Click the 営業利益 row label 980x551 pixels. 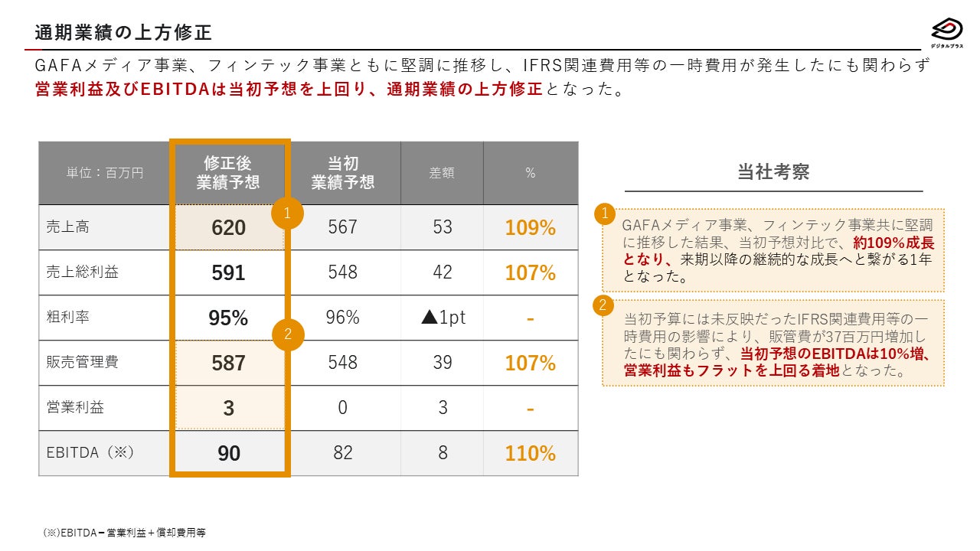coord(75,408)
